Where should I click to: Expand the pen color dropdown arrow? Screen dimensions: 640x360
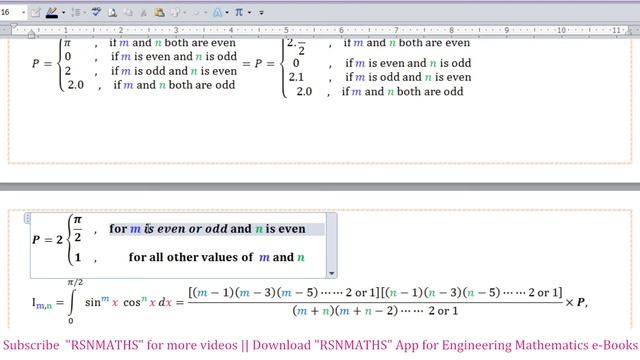pyautogui.click(x=64, y=13)
